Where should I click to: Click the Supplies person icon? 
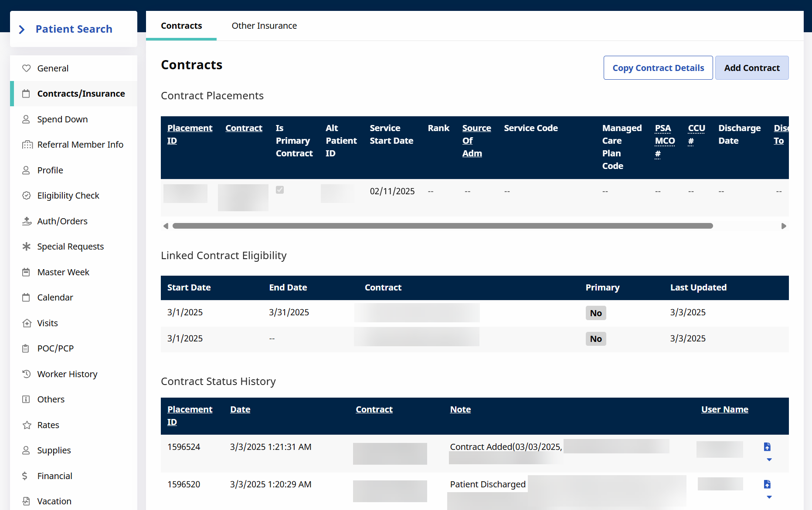click(26, 450)
